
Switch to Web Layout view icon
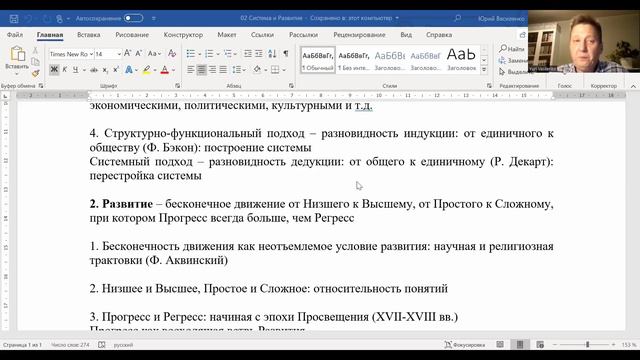(540, 345)
